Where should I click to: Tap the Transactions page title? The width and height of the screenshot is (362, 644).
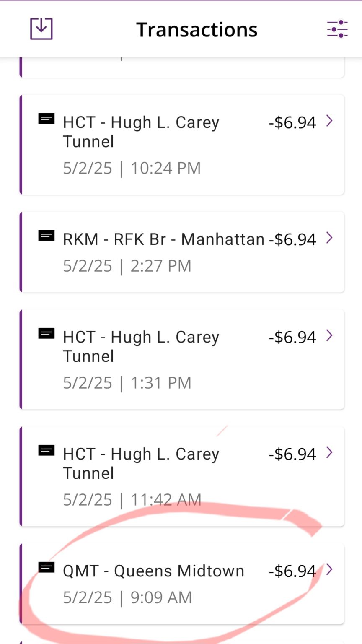197,30
